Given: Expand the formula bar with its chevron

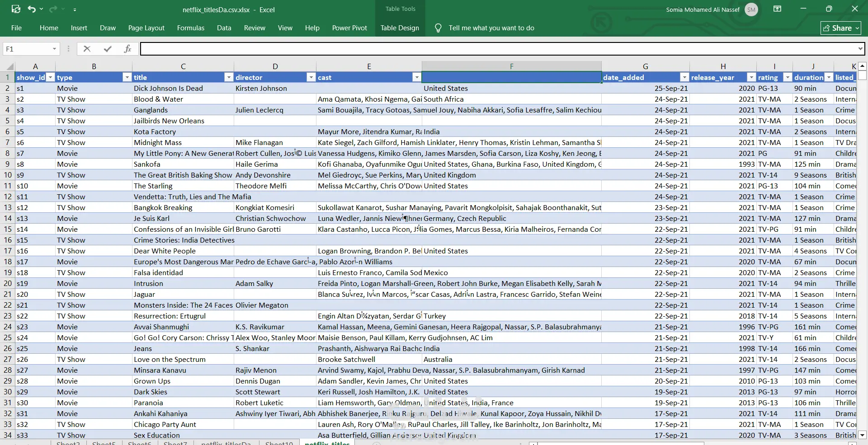Looking at the screenshot, I should 860,49.
